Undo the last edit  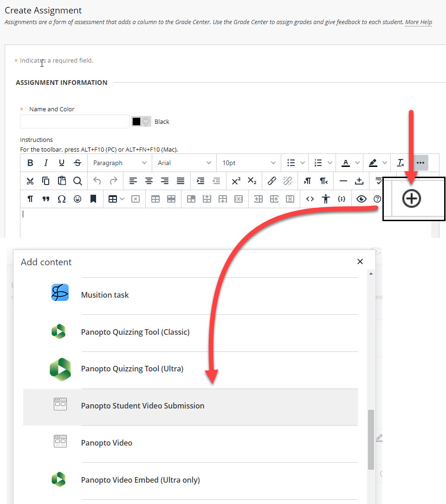click(97, 181)
